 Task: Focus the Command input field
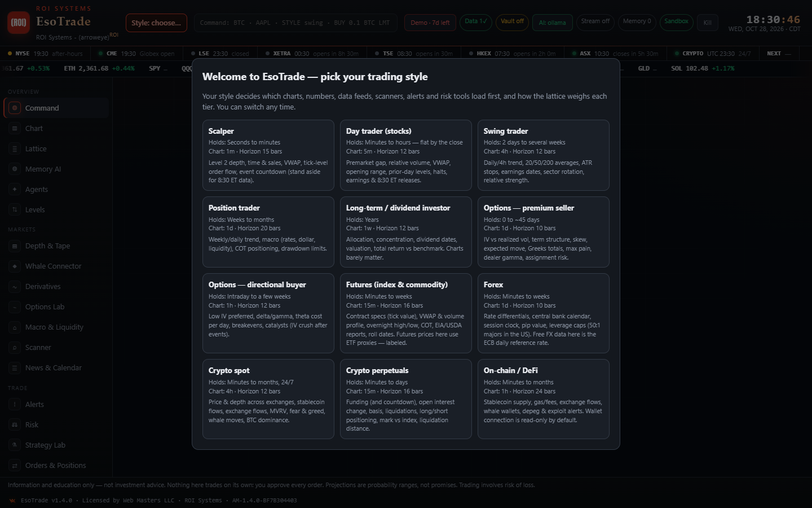[296, 23]
